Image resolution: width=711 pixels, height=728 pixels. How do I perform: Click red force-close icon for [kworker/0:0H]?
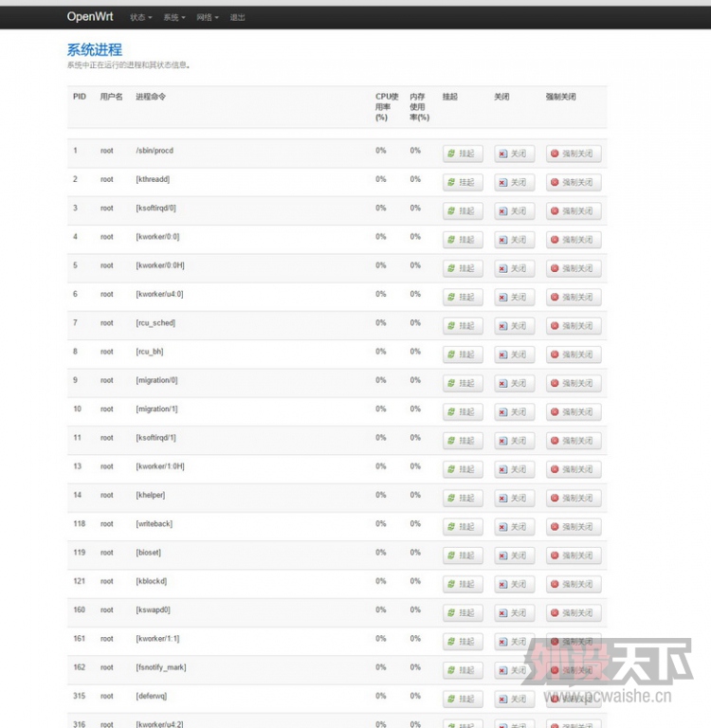pyautogui.click(x=555, y=268)
